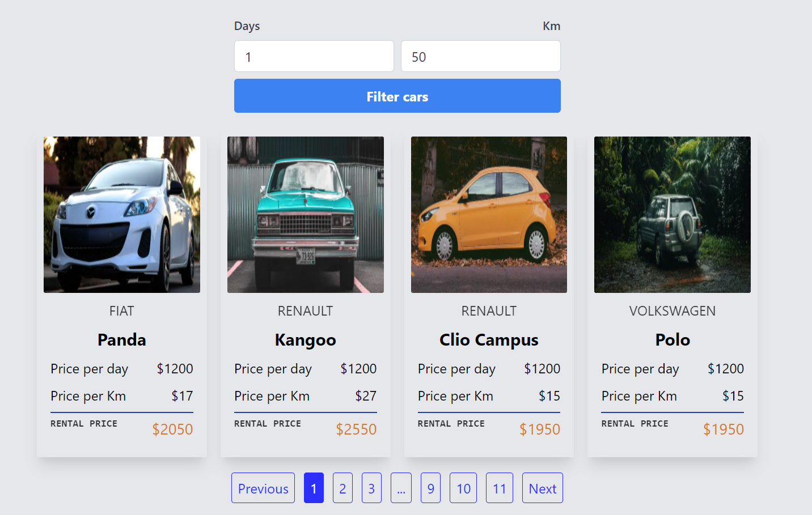Click the VOLKSWAGEN brand label
This screenshot has width=812, height=515.
click(x=672, y=310)
